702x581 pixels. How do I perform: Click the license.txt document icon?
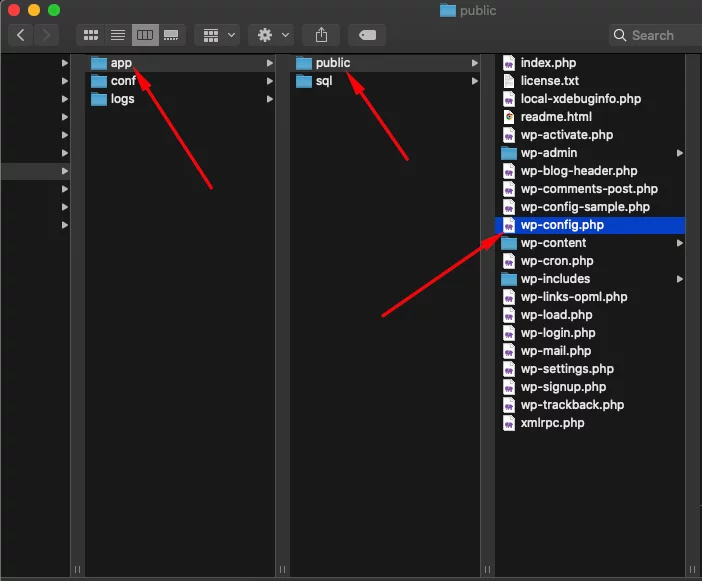pos(509,81)
